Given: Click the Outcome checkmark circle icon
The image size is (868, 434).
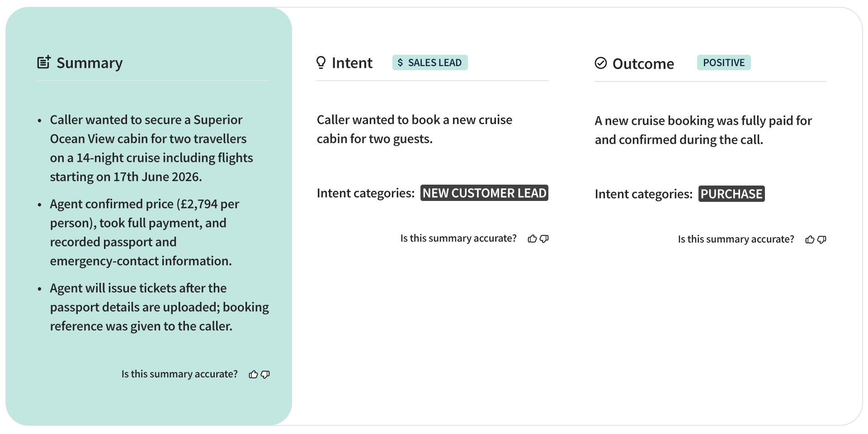Looking at the screenshot, I should pyautogui.click(x=600, y=63).
